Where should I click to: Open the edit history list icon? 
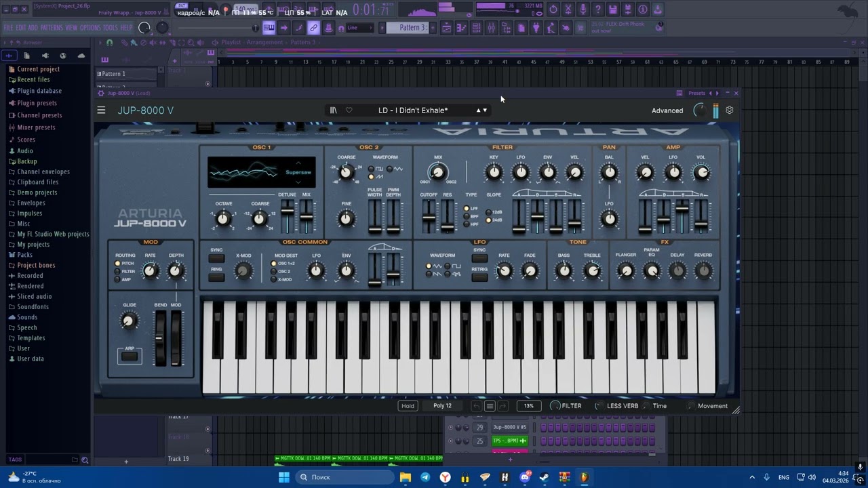[490, 406]
